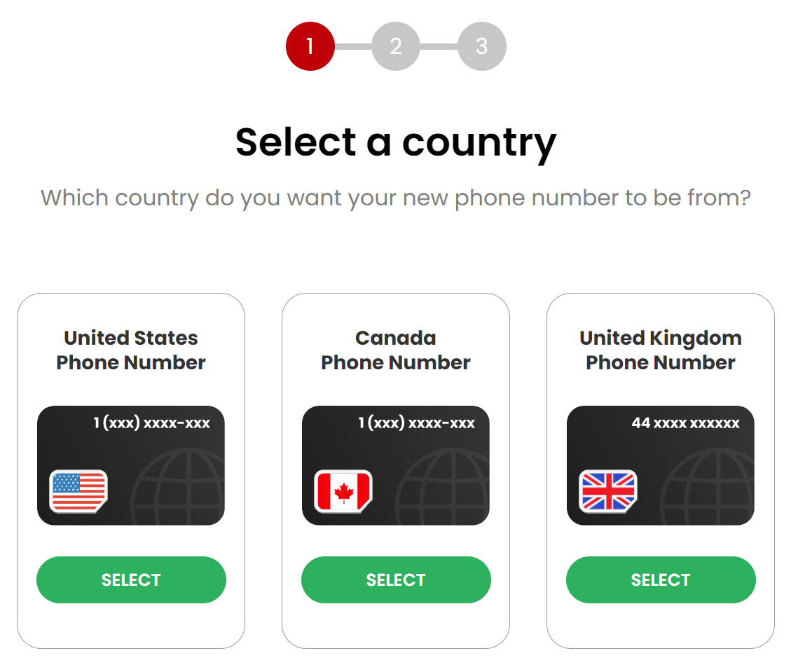Click the US card's 1 (xxx) number format
This screenshot has height=672, width=791.
[x=151, y=423]
